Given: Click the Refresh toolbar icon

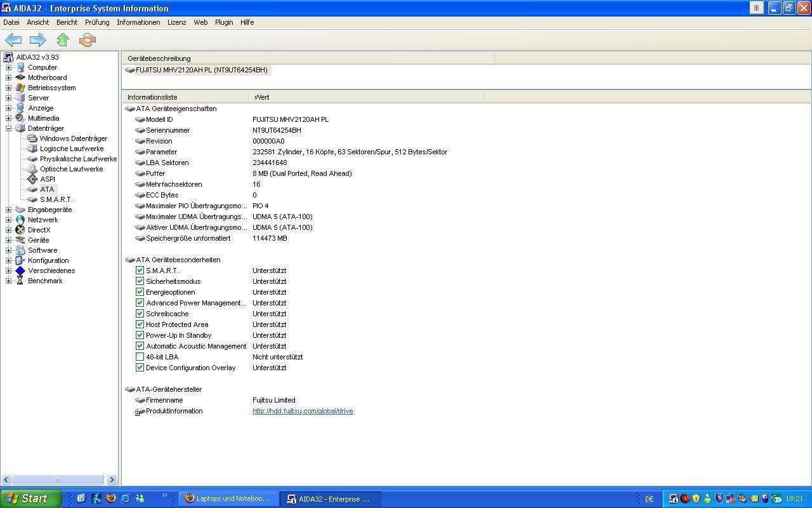Looking at the screenshot, I should pyautogui.click(x=88, y=40).
